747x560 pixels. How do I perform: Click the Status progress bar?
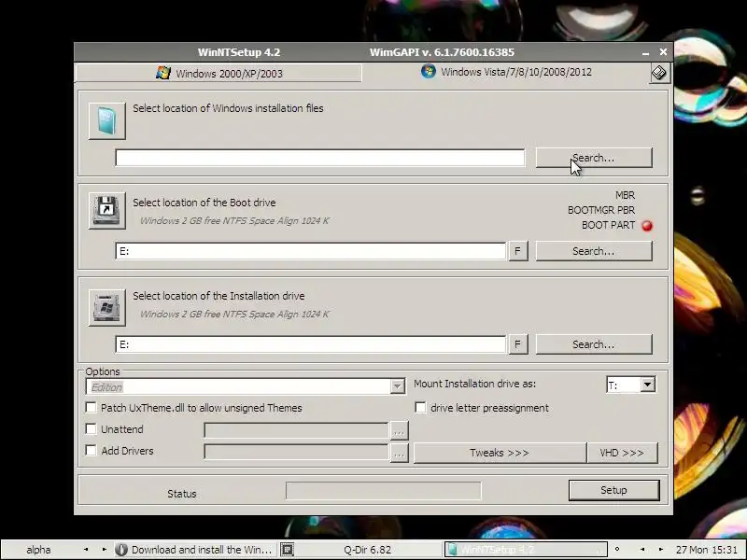point(384,491)
